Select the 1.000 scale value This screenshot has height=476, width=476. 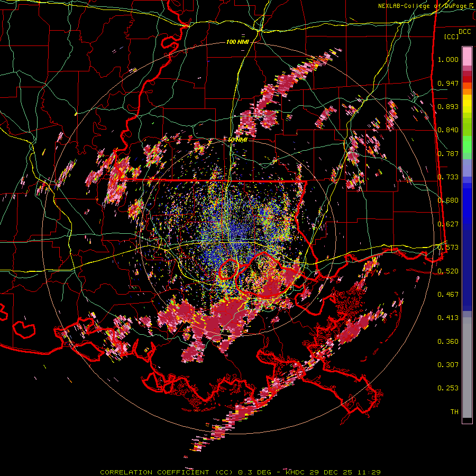[x=448, y=59]
